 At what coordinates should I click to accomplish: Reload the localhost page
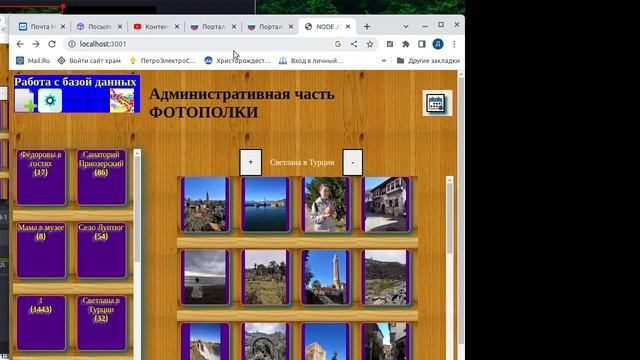tap(52, 44)
